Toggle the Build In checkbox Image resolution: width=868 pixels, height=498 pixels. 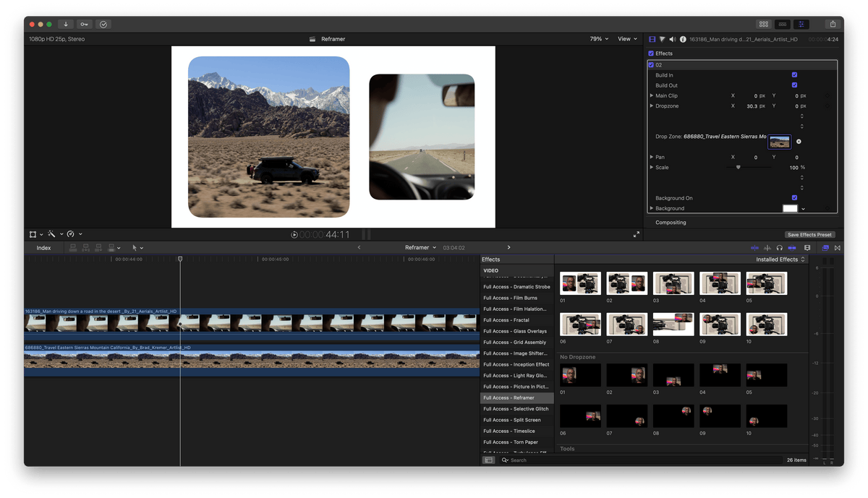(794, 75)
